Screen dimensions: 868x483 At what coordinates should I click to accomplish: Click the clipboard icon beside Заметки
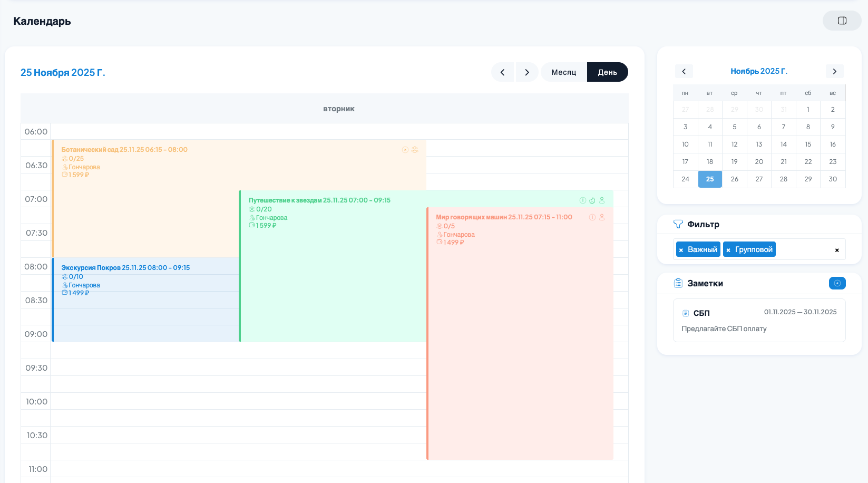[678, 283]
